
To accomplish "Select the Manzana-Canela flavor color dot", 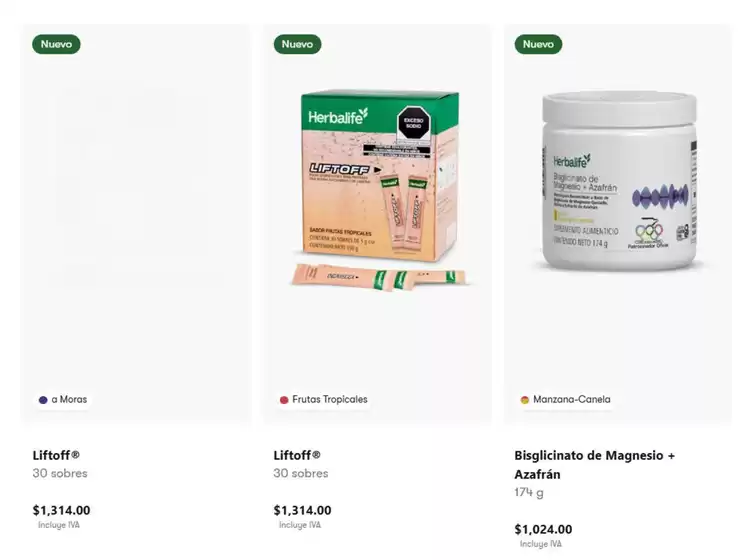I will [525, 400].
